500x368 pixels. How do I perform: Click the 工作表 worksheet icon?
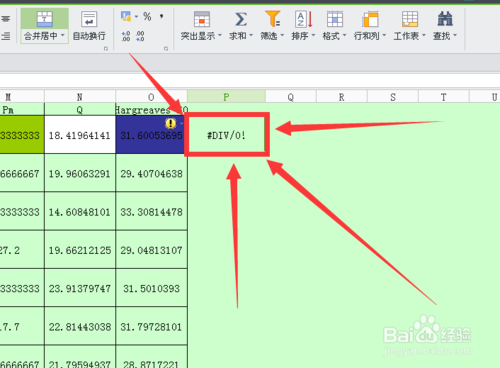click(x=410, y=19)
